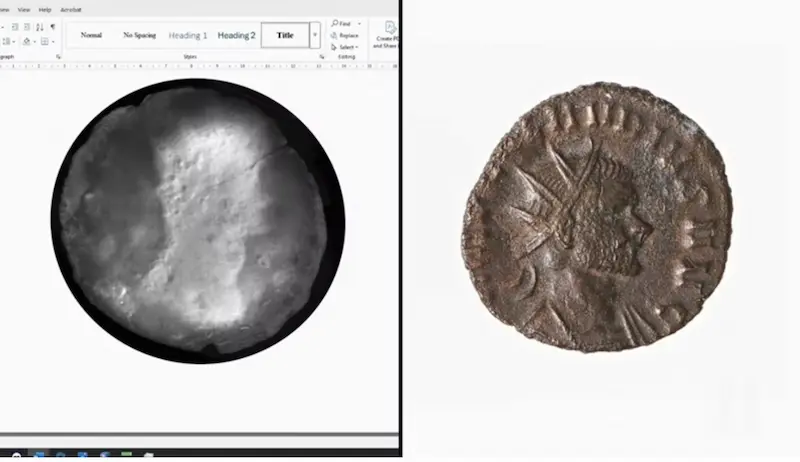Apply the Normal style

[91, 35]
